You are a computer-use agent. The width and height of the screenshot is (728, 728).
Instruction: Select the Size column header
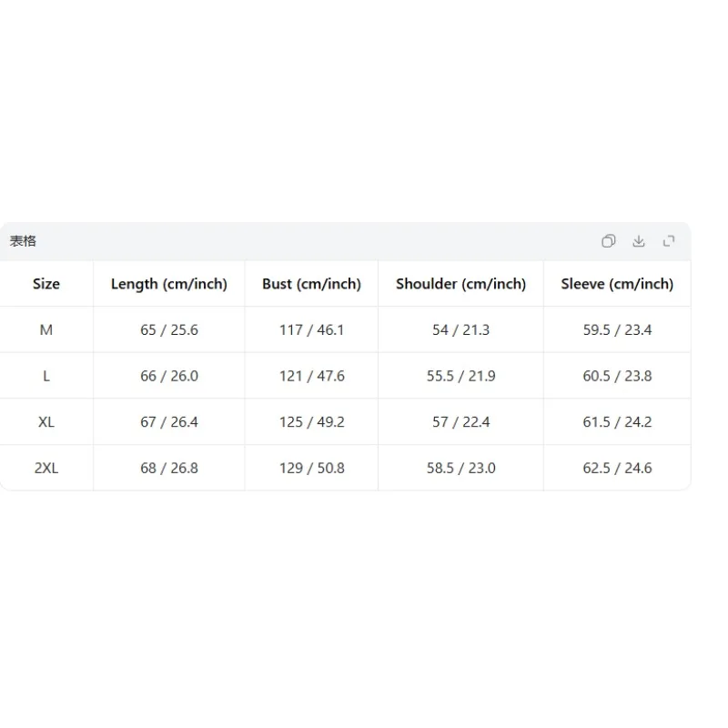(46, 284)
